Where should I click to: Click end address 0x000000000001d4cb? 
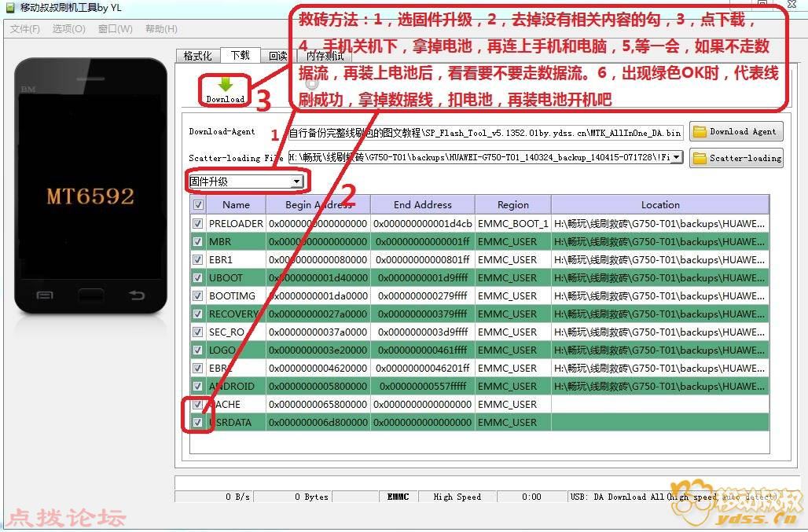pyautogui.click(x=423, y=223)
